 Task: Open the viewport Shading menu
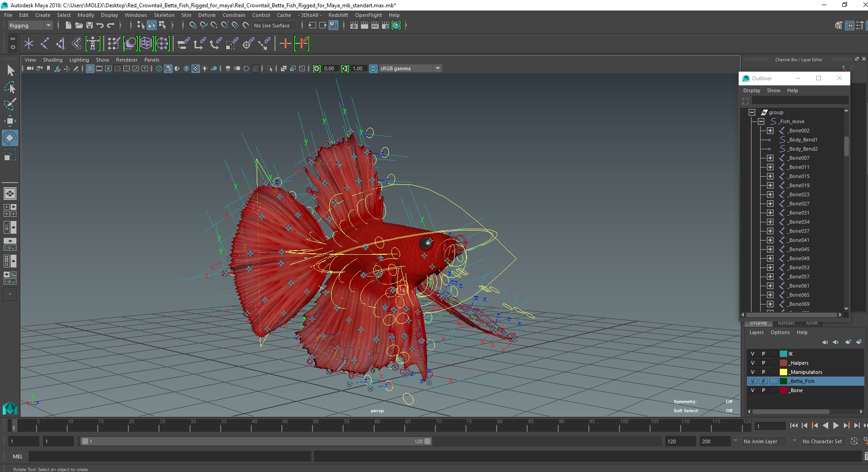click(x=53, y=60)
